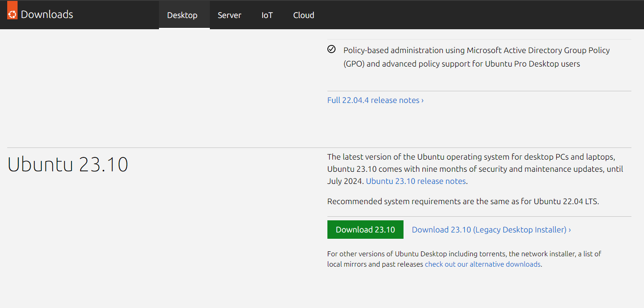The height and width of the screenshot is (308, 644).
Task: Open the Downloads header title
Action: (x=47, y=14)
